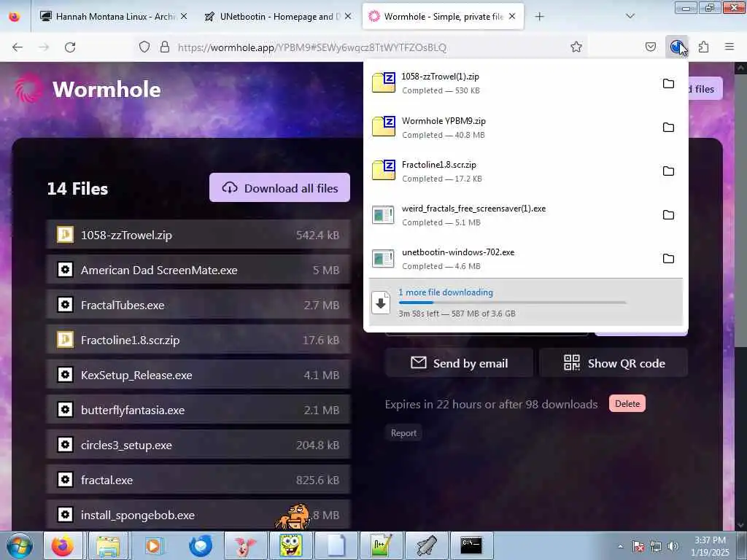The image size is (747, 560).
Task: Click Show QR code button
Action: [x=614, y=363]
